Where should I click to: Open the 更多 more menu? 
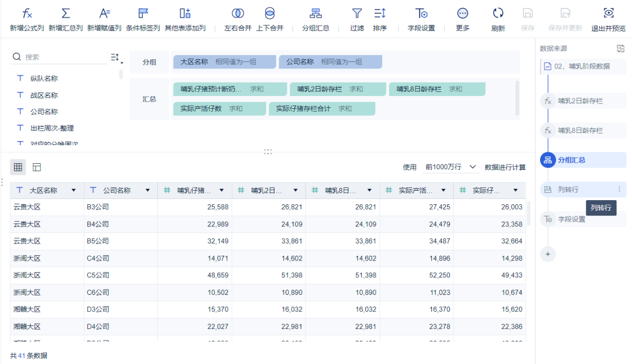click(463, 20)
